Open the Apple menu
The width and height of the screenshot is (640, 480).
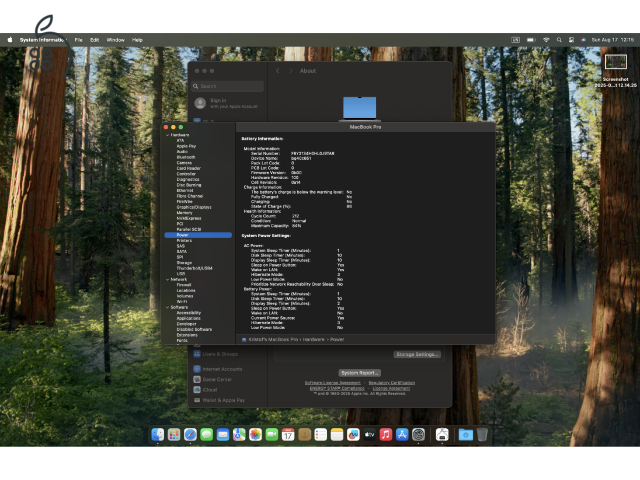10,40
